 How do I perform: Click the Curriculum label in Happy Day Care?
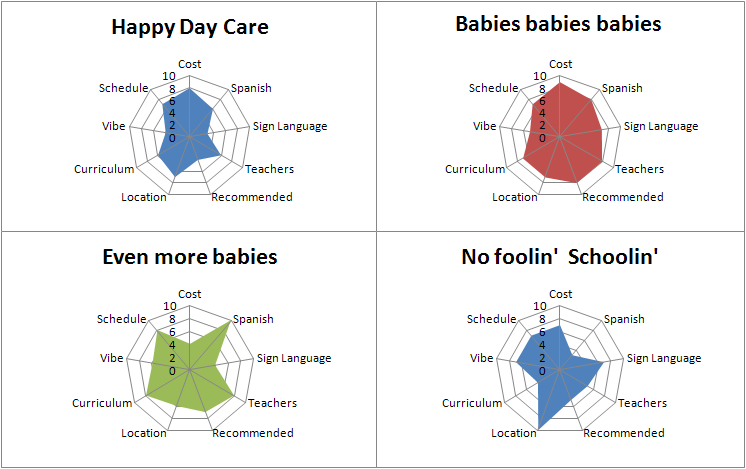tap(104, 169)
